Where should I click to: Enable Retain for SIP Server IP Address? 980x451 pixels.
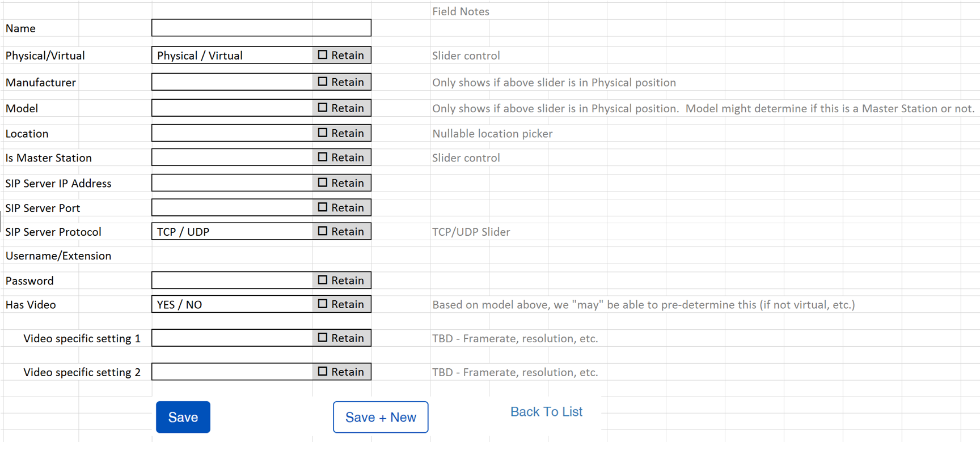coord(323,182)
